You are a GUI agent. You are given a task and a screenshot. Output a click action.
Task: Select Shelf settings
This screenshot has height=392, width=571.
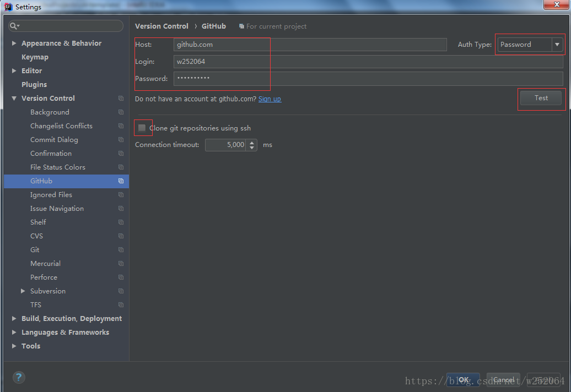[x=38, y=222]
